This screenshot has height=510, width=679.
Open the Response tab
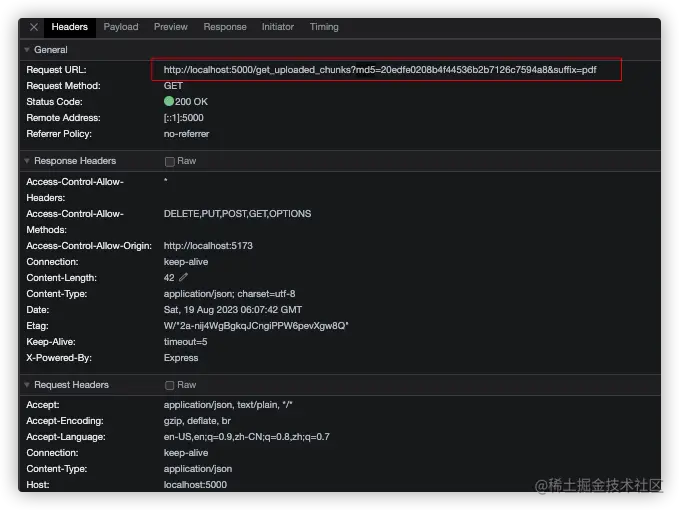(x=225, y=27)
